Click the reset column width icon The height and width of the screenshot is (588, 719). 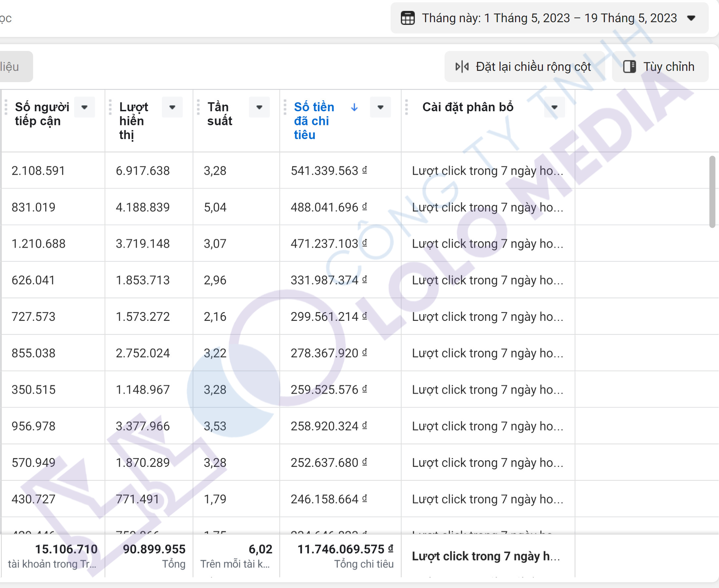tap(462, 67)
